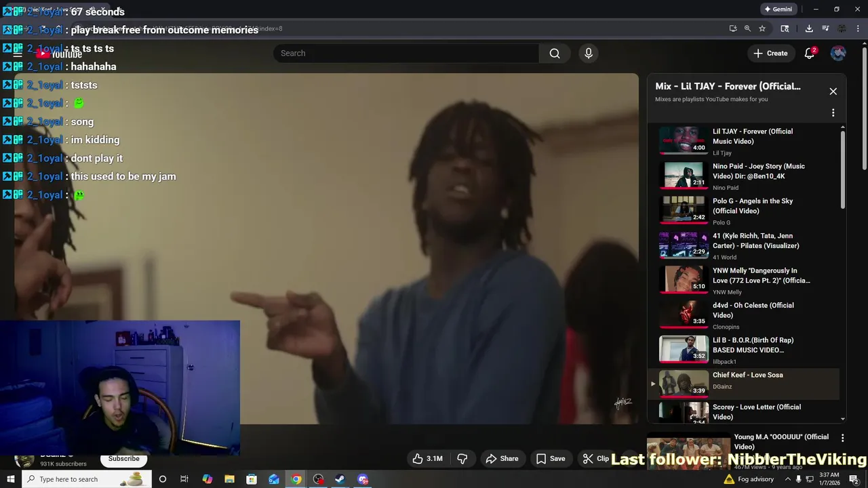This screenshot has width=868, height=488.
Task: Open OBS Studio from taskbar
Action: click(318, 479)
